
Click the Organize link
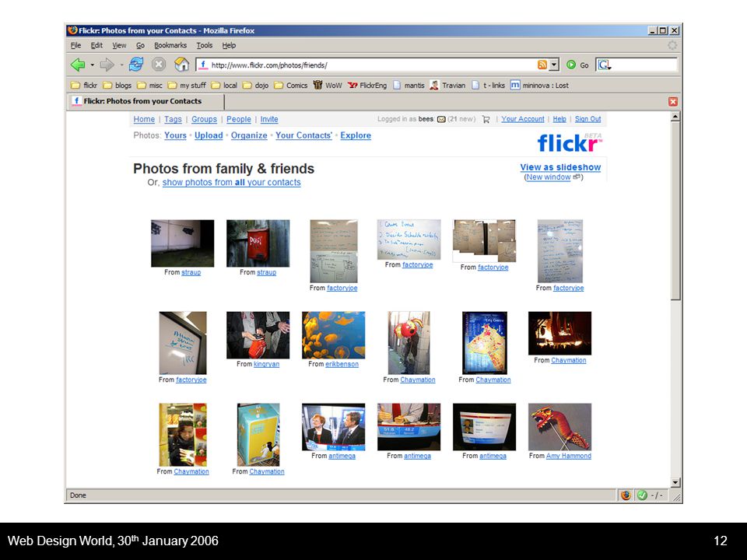(x=249, y=135)
